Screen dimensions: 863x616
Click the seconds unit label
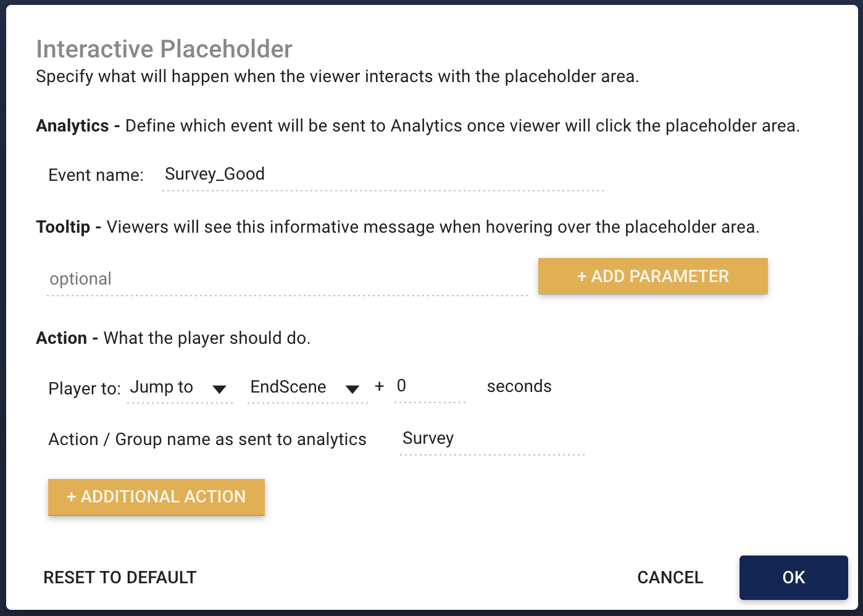(519, 387)
